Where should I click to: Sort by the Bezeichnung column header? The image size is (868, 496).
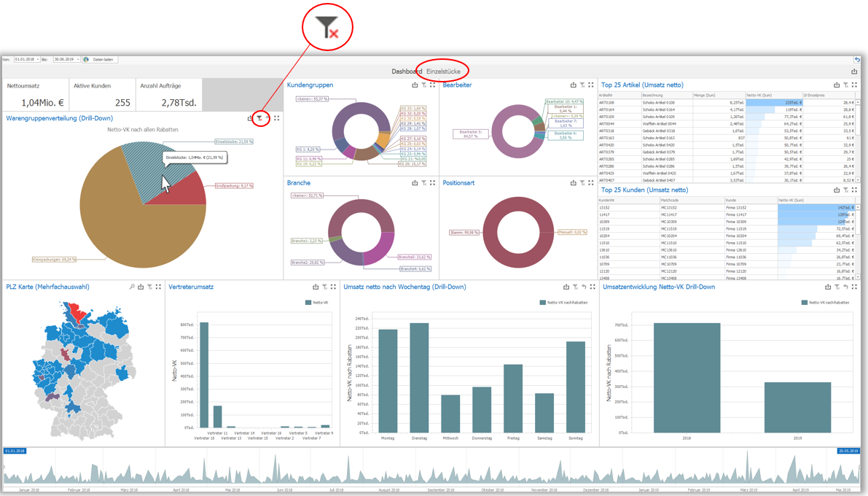667,96
